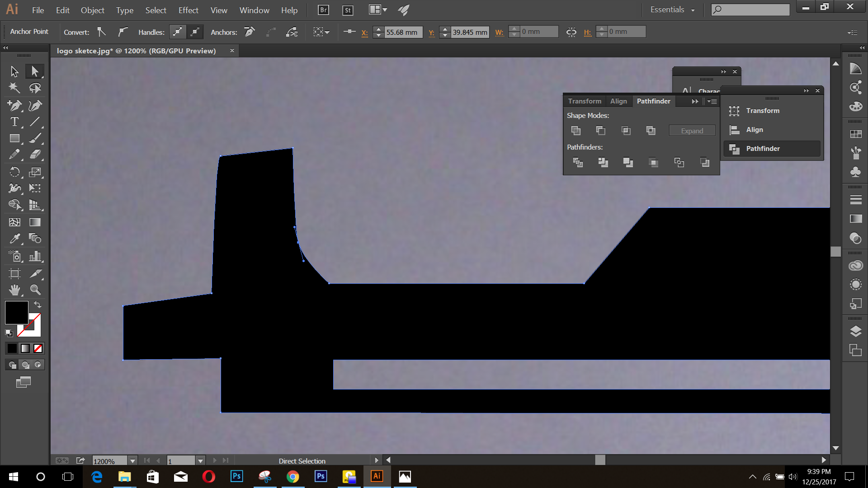
Task: Click Unite shape mode in Pathfinder
Action: pos(576,131)
